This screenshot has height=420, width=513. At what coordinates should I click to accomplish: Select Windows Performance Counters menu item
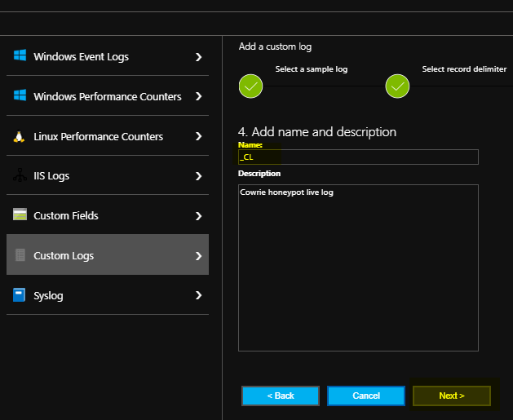tap(107, 96)
